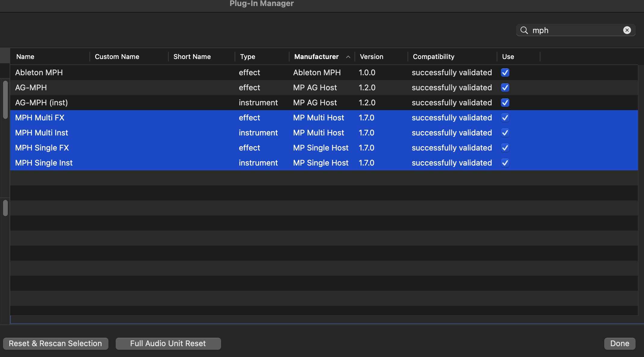This screenshot has height=357, width=644.
Task: Click 'successfully validated' for Ableton MPH
Action: click(452, 73)
